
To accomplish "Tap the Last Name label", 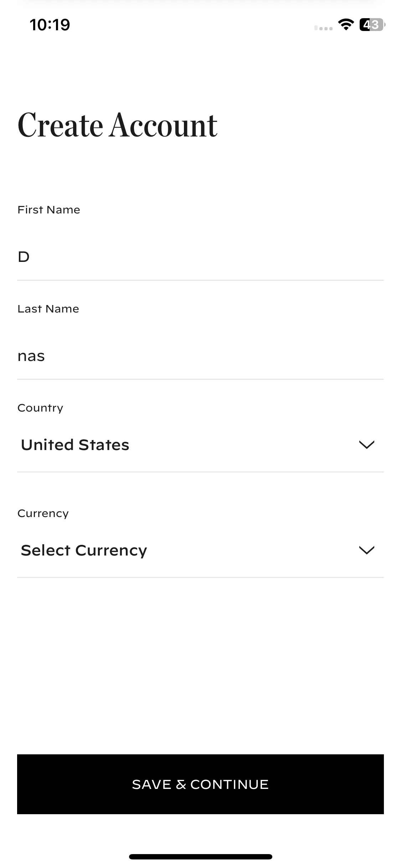I will (48, 309).
